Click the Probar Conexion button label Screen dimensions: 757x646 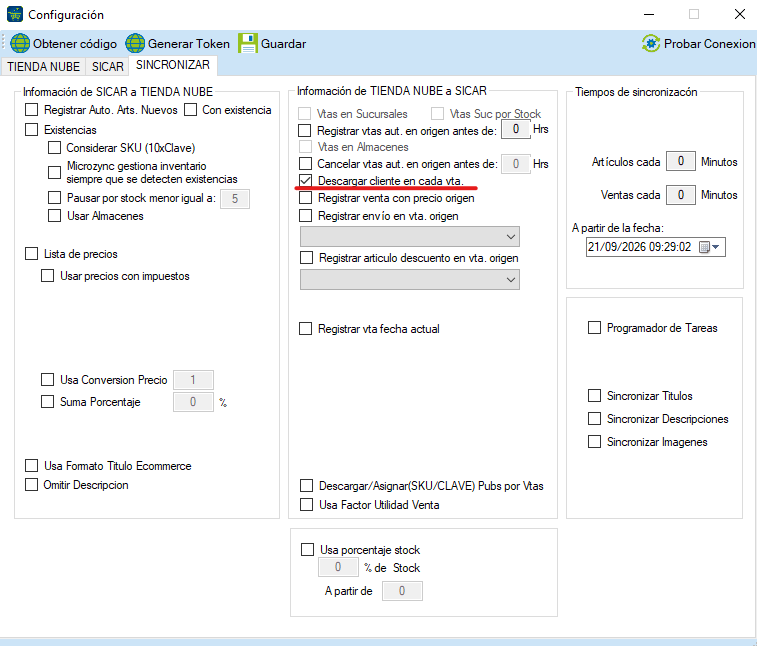709,44
